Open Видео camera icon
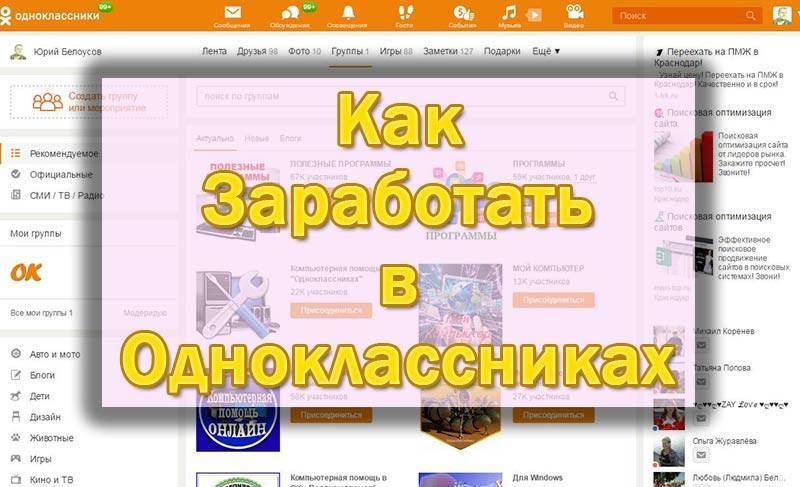This screenshot has width=800, height=487. coord(574,12)
